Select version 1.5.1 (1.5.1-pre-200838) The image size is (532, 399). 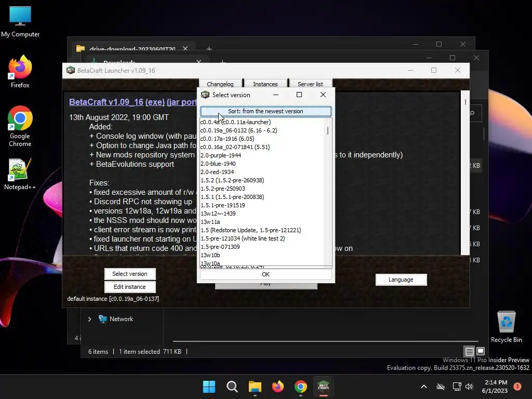tap(262, 197)
